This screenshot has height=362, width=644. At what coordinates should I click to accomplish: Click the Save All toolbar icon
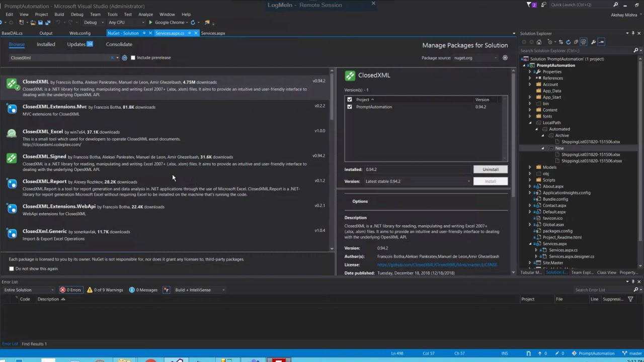(47, 23)
